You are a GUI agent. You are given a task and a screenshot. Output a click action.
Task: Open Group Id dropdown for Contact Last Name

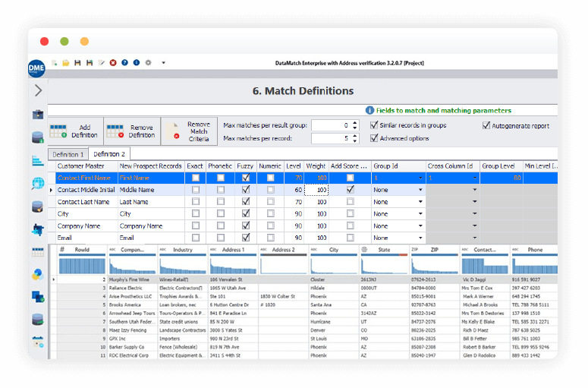coord(420,202)
